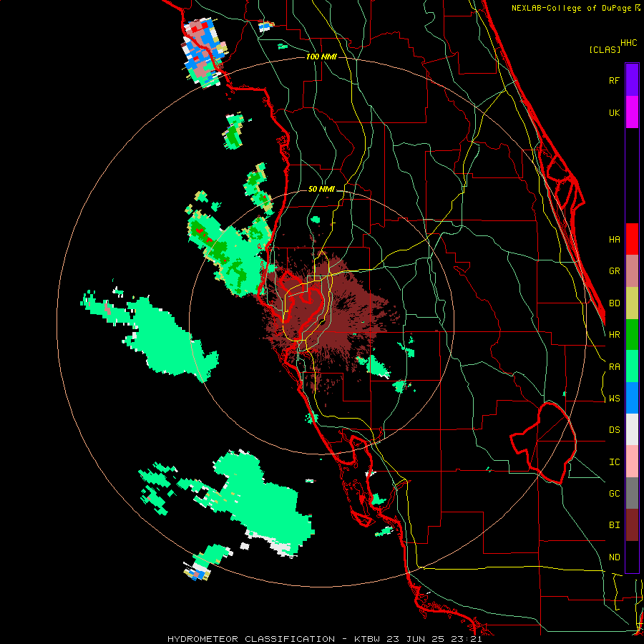Click the 'HHC' product label

tap(628, 43)
